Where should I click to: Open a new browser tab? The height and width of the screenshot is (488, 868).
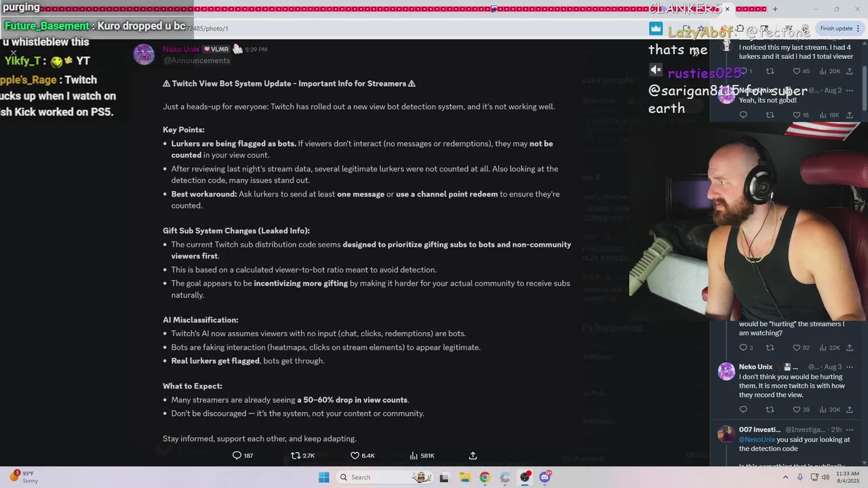click(x=775, y=9)
